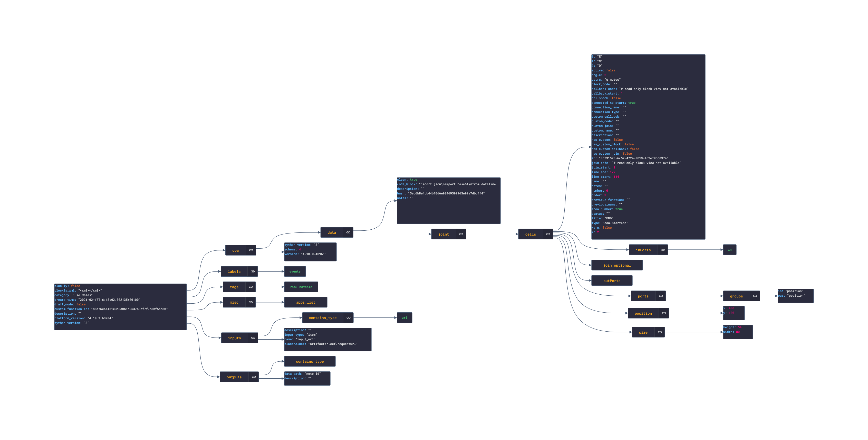Click the events value node
The image size is (868, 440).
[x=295, y=272]
